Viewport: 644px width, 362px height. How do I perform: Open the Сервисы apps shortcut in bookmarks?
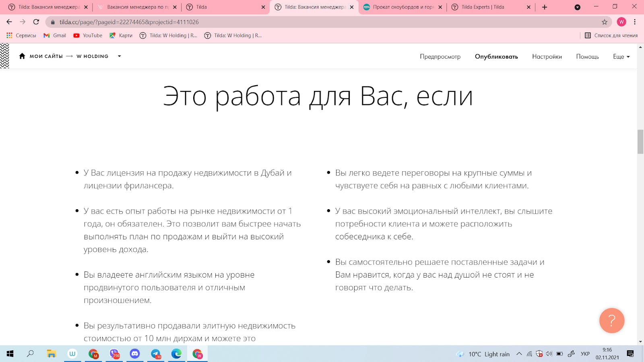(x=21, y=35)
